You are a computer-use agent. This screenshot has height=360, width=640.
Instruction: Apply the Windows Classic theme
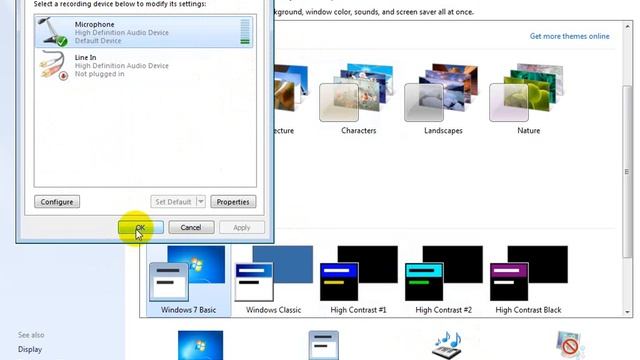pos(273,280)
